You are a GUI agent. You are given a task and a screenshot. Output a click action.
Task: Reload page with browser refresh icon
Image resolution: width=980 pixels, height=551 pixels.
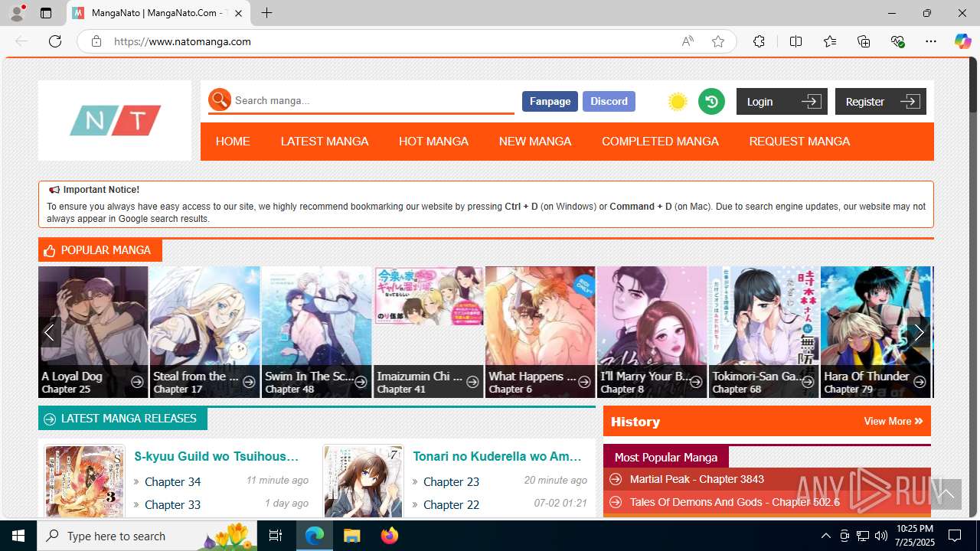coord(55,41)
